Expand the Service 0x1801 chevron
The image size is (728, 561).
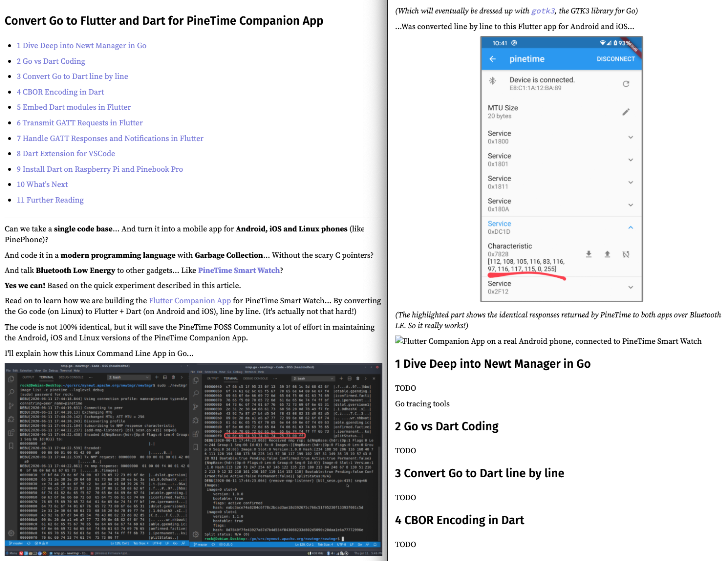pyautogui.click(x=631, y=160)
